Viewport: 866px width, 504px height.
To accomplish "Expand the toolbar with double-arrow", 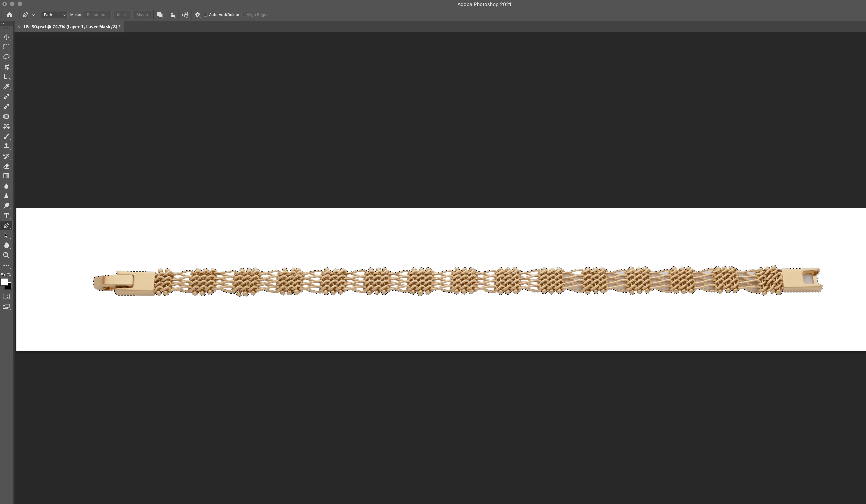I will click(2, 23).
